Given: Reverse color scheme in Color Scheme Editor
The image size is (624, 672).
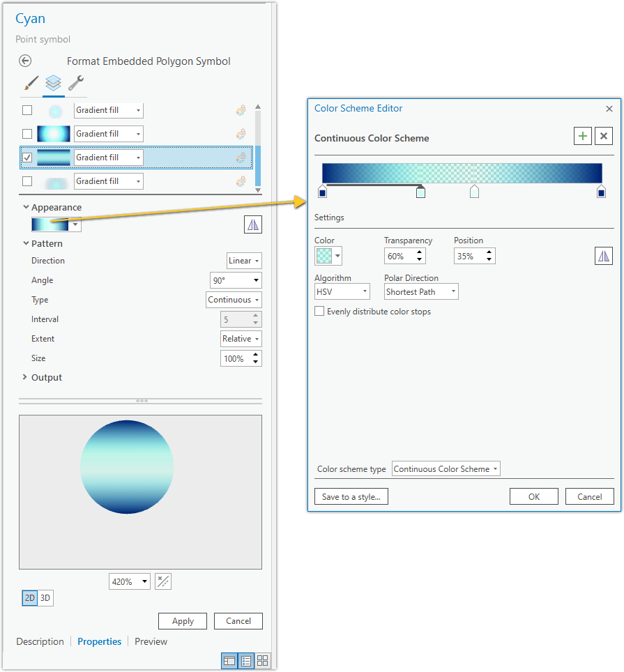Looking at the screenshot, I should pyautogui.click(x=603, y=256).
